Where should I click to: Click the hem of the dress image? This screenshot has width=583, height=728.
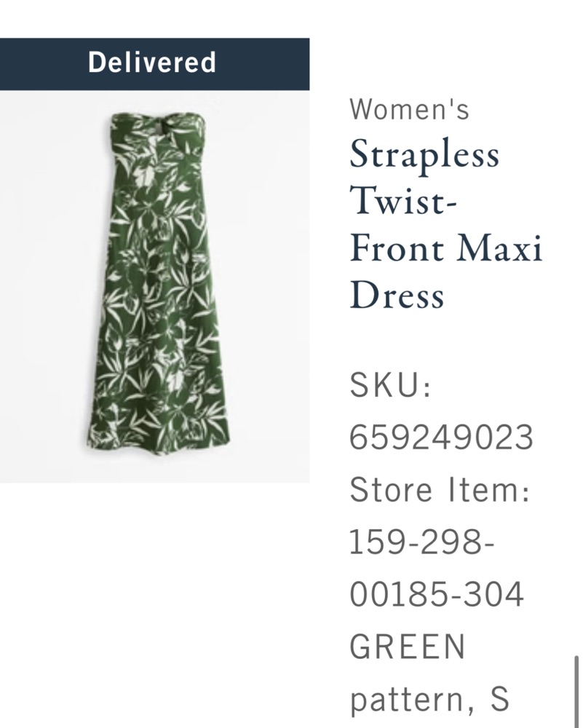tap(158, 441)
